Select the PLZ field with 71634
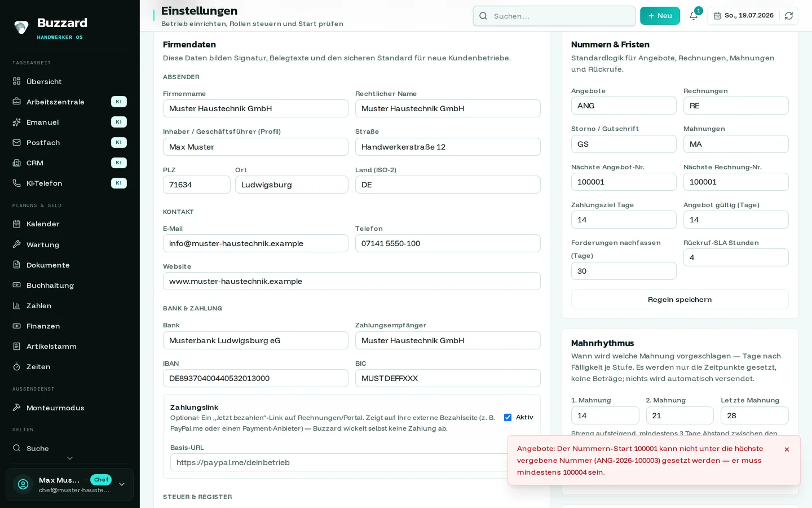Viewport: 812px width, 508px height. pos(197,185)
